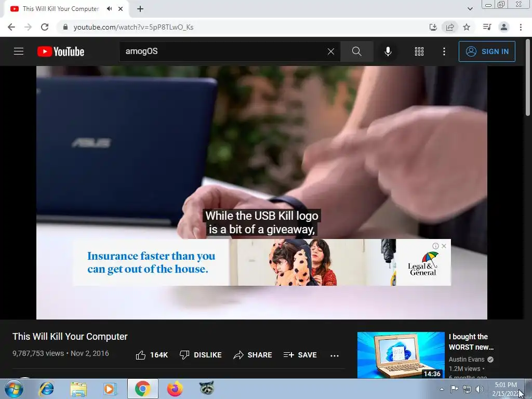Open the 'I bought the WORST new…' title
Viewport: 532px width, 399px height.
tap(471, 342)
